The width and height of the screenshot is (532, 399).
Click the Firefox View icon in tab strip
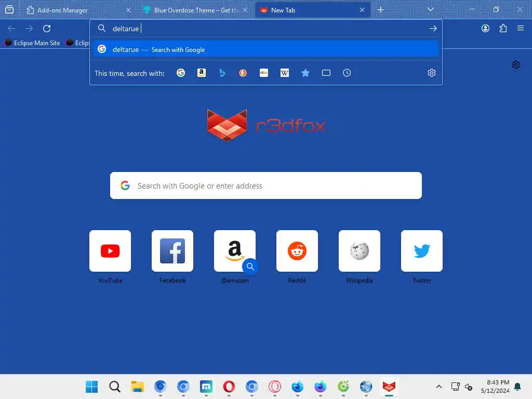(x=9, y=10)
